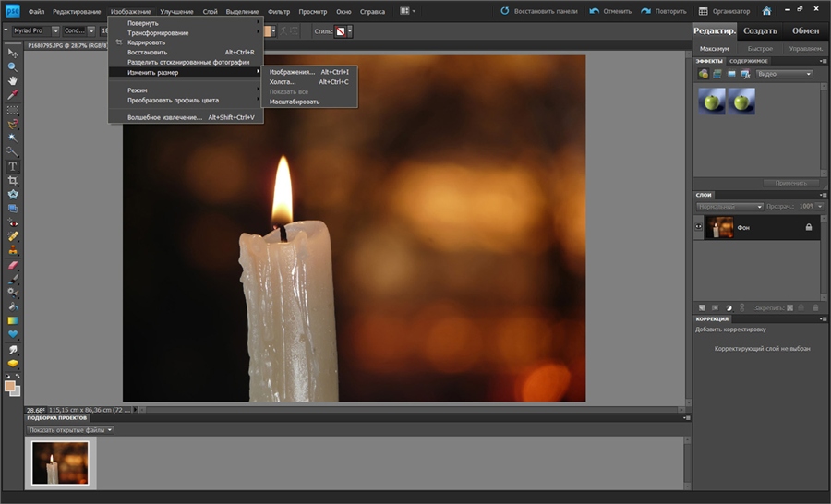Open the Cond font style dropdown

[x=91, y=30]
